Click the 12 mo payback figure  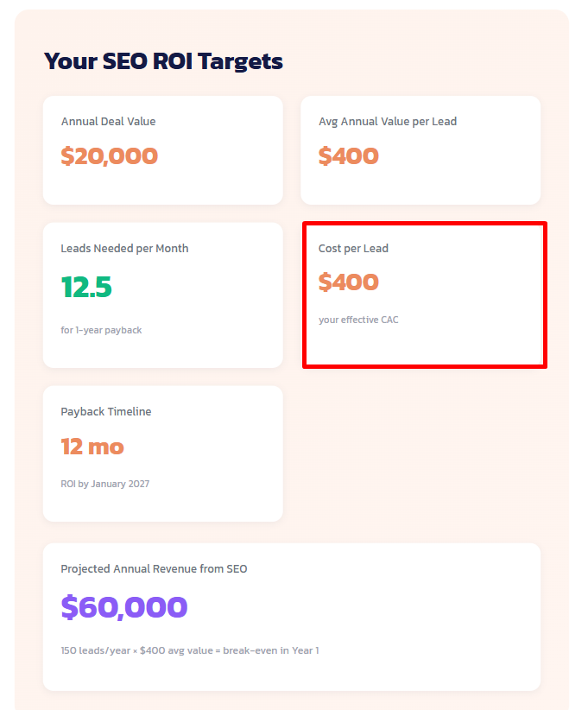click(x=92, y=447)
